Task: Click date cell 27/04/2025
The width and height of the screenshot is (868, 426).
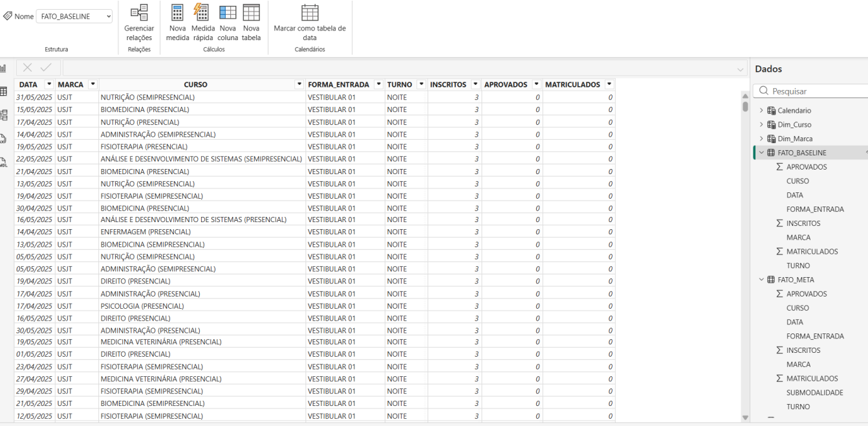Action: coord(34,379)
